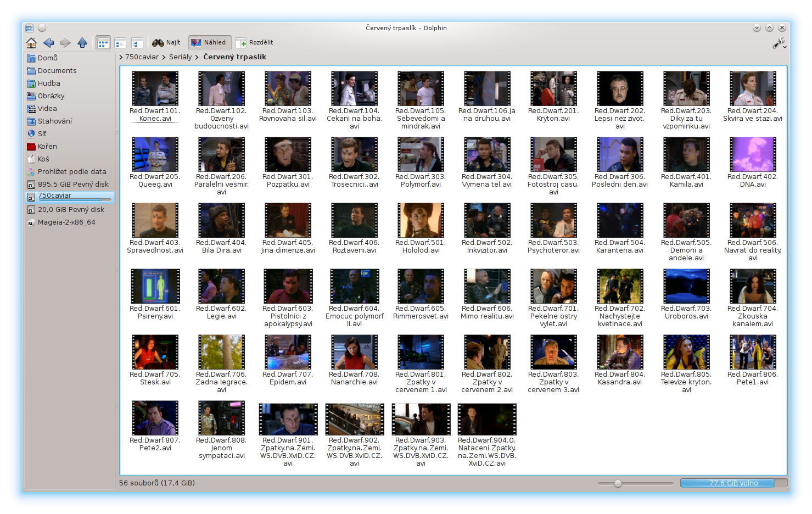Expand arrow after Seriály breadcrumb
Image resolution: width=812 pixels, height=514 pixels.
click(x=197, y=57)
